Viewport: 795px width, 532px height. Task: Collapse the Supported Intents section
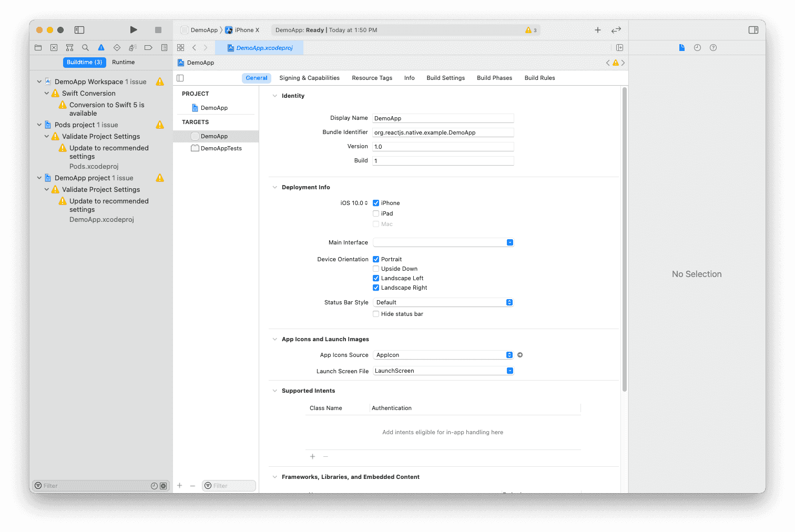tap(274, 391)
